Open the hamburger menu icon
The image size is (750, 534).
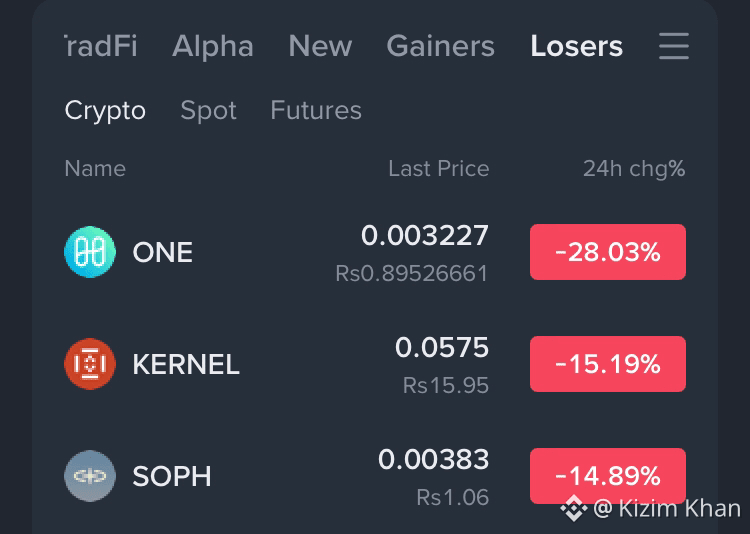[x=673, y=46]
